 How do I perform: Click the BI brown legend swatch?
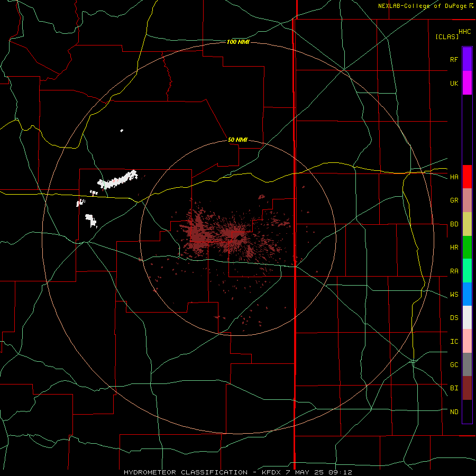click(467, 388)
